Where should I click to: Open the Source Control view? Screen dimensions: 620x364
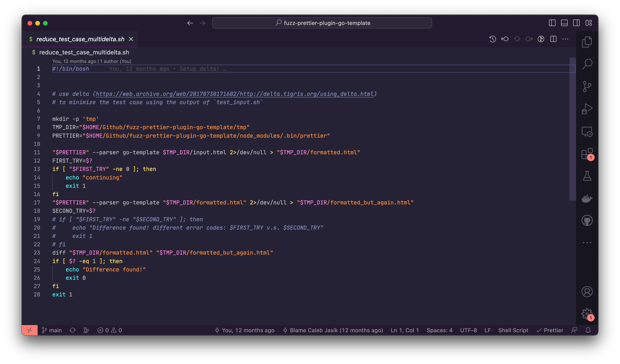tap(587, 87)
